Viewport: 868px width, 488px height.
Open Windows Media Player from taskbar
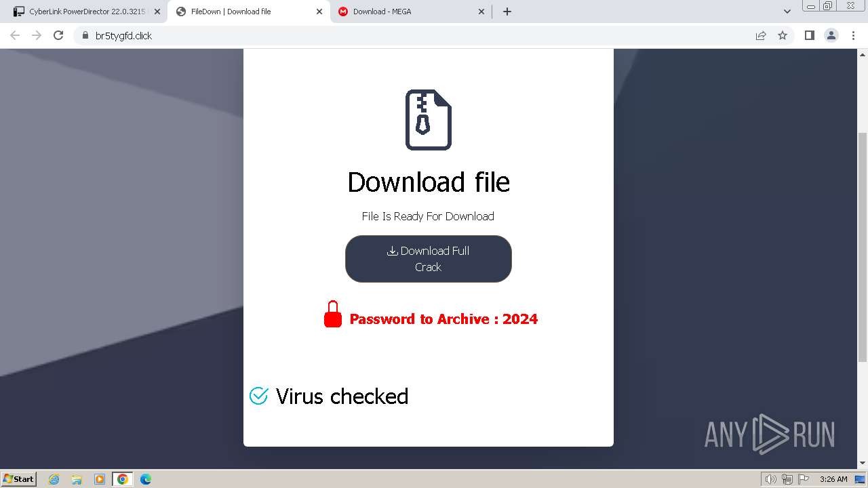click(100, 479)
